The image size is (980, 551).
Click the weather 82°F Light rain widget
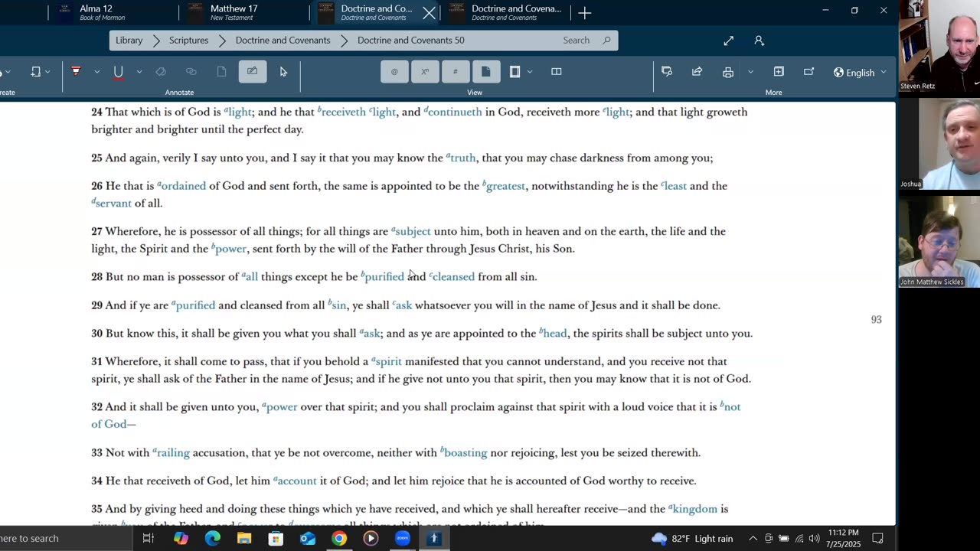[692, 538]
